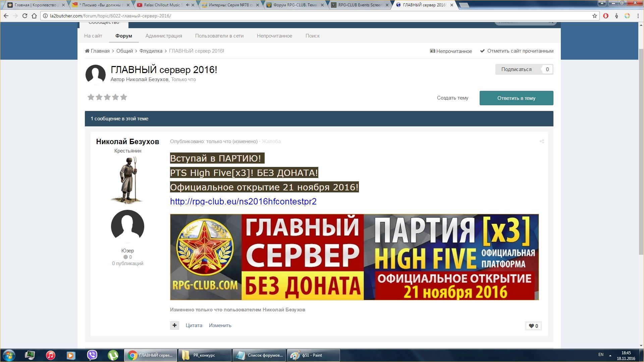Click the ГЛАВНЫЙ СЕРВЕР banner image
This screenshot has height=362, width=644.
coord(354,257)
